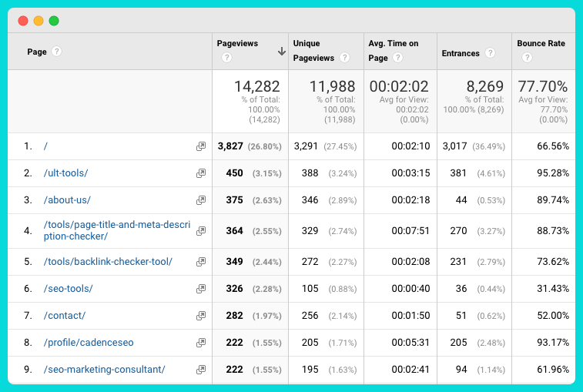Select unique pageviews 272 cell
Image resolution: width=583 pixels, height=392 pixels.
(x=310, y=261)
